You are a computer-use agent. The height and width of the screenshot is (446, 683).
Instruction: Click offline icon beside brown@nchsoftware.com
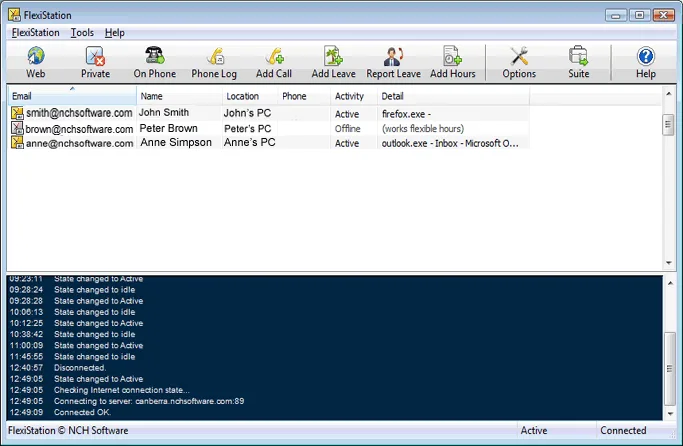point(17,128)
